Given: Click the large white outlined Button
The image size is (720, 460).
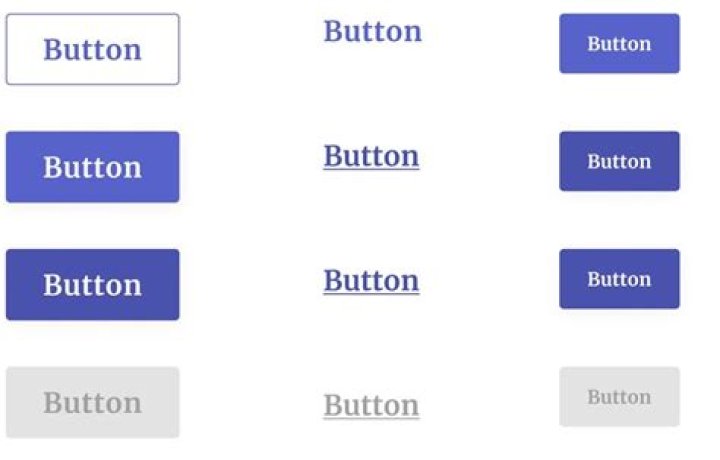Looking at the screenshot, I should click(x=92, y=49).
